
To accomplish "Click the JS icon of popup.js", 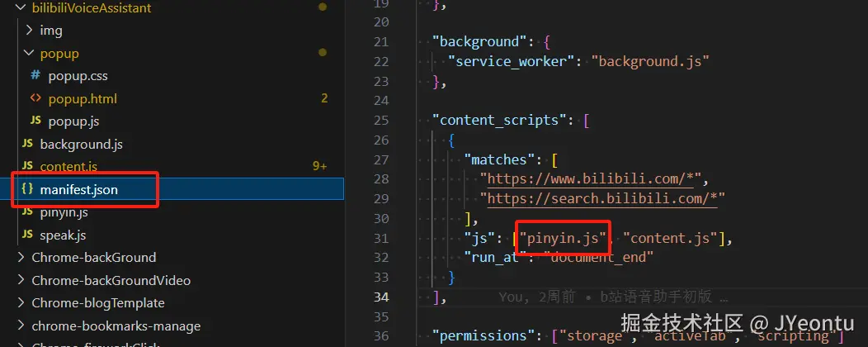I will 35,121.
